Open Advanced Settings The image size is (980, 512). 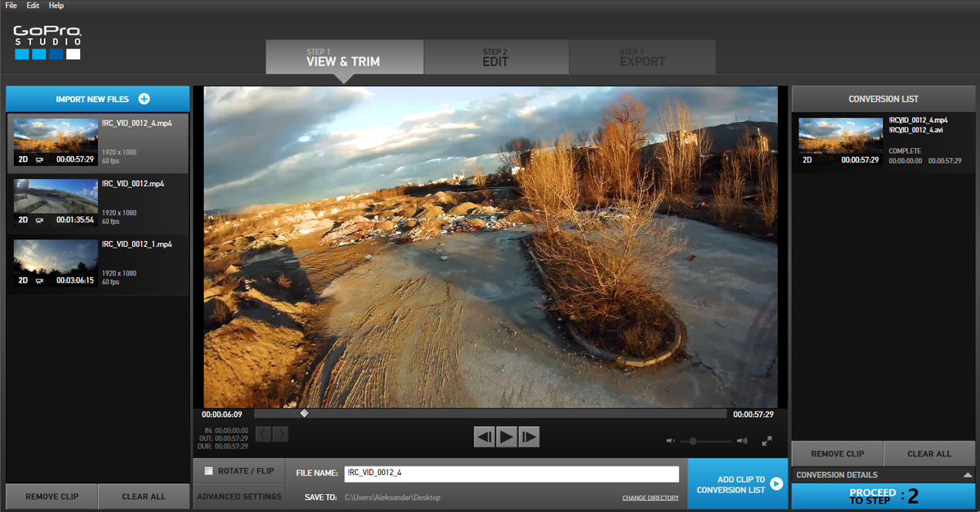point(238,497)
